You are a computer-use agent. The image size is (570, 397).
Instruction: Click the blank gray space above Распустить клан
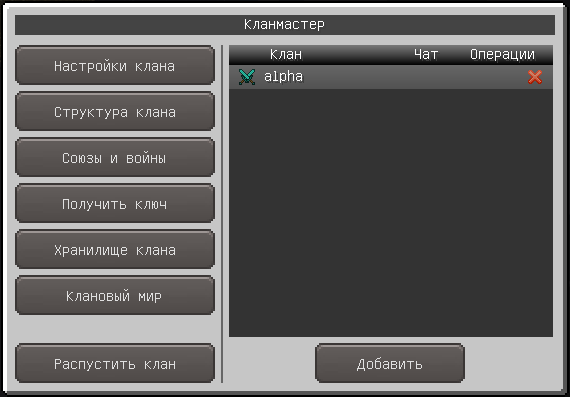[x=115, y=329]
